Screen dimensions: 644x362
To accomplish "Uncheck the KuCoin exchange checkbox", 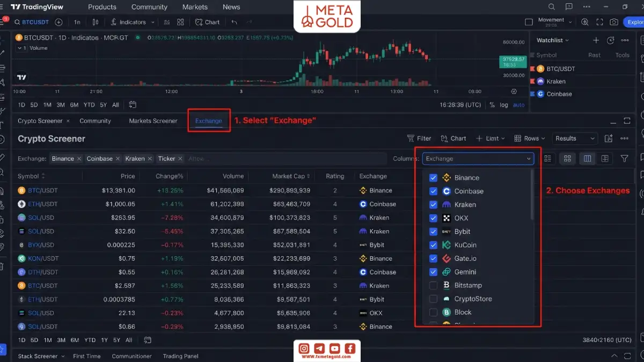I will 433,245.
